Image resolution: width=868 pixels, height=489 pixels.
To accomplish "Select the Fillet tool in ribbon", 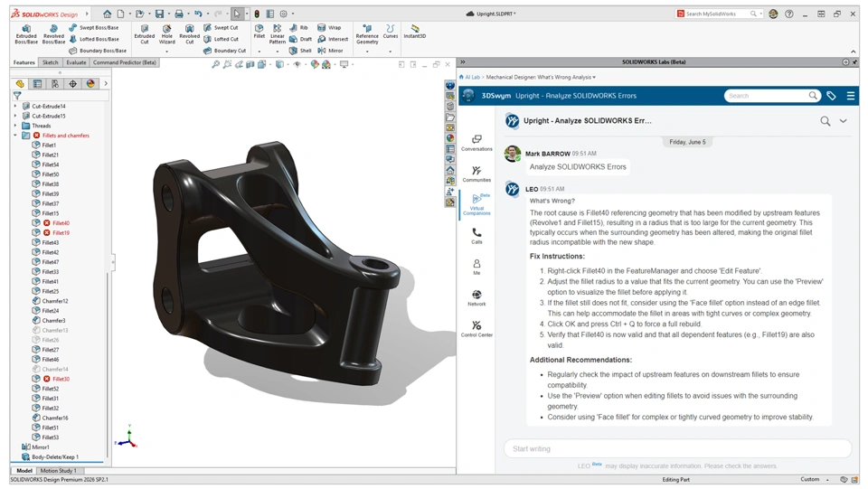I will tap(259, 31).
